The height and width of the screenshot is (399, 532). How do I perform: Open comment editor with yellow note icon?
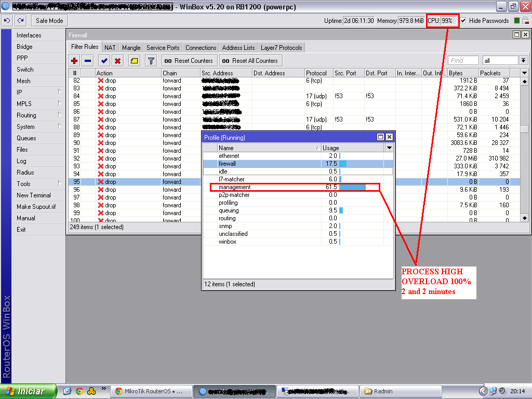pos(135,61)
